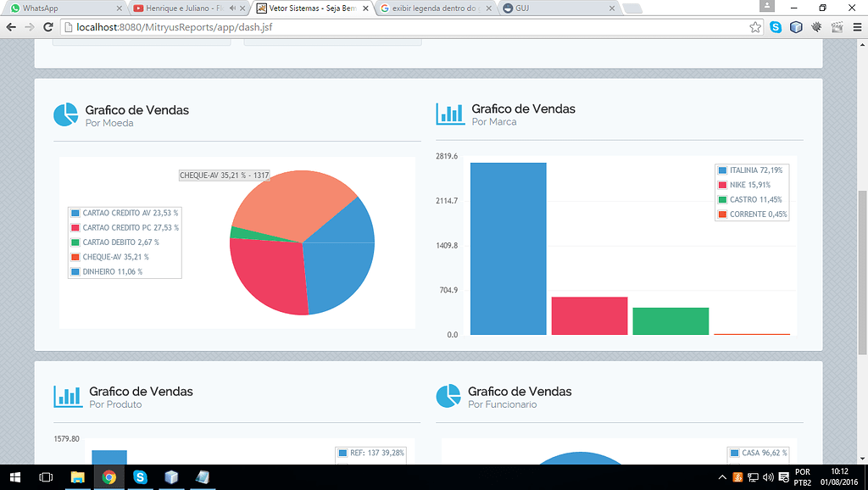Open the Windows Start menu
The height and width of the screenshot is (490, 868).
pyautogui.click(x=14, y=477)
